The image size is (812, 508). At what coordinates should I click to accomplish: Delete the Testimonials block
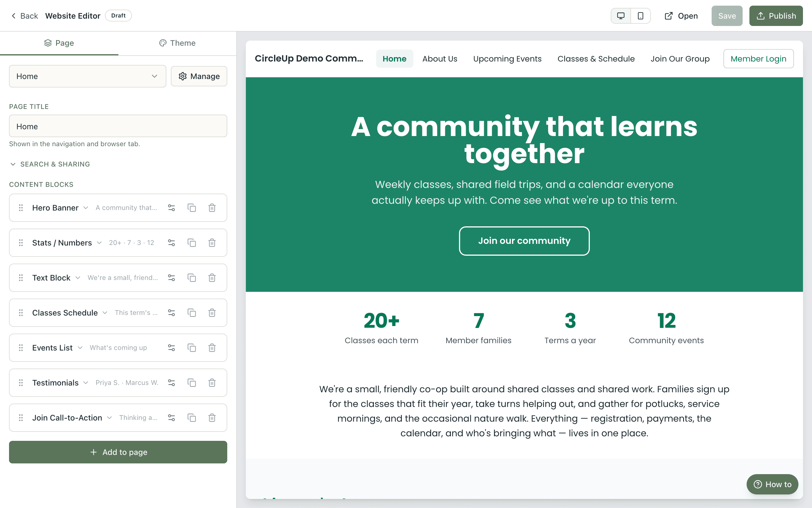click(212, 383)
